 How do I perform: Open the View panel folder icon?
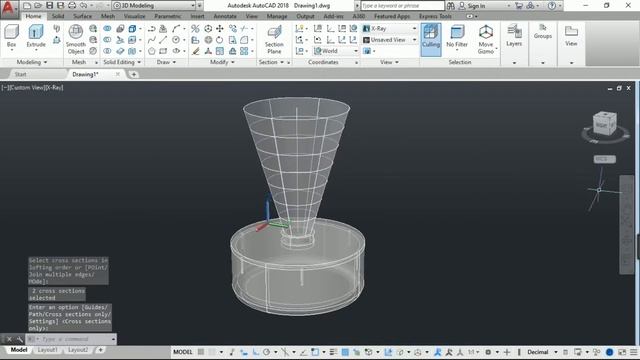(x=571, y=35)
